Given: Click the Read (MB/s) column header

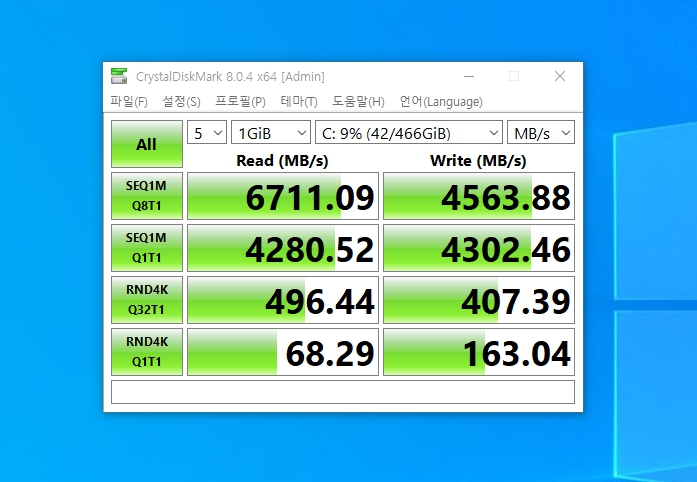Looking at the screenshot, I should [282, 161].
